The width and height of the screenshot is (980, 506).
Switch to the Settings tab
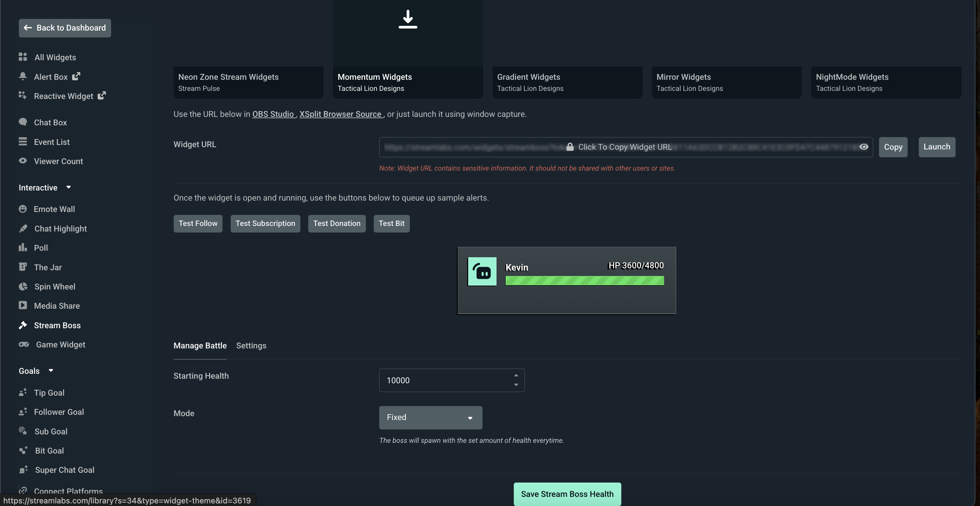[x=251, y=345]
